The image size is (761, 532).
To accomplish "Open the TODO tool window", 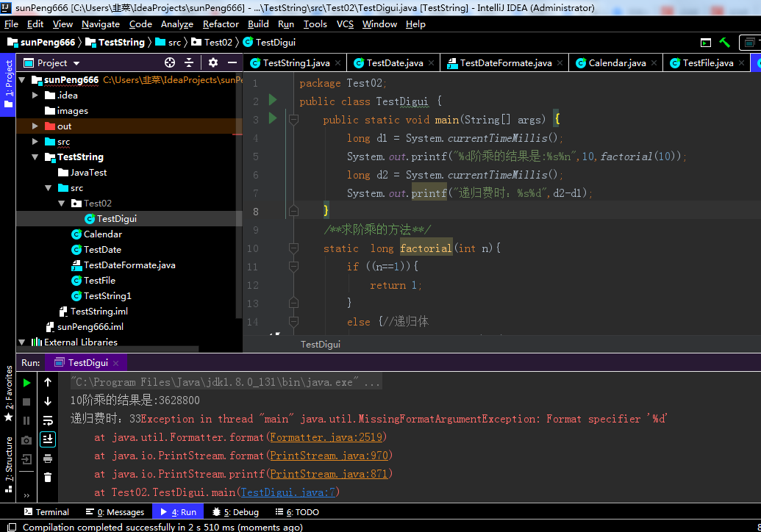I will pyautogui.click(x=297, y=512).
